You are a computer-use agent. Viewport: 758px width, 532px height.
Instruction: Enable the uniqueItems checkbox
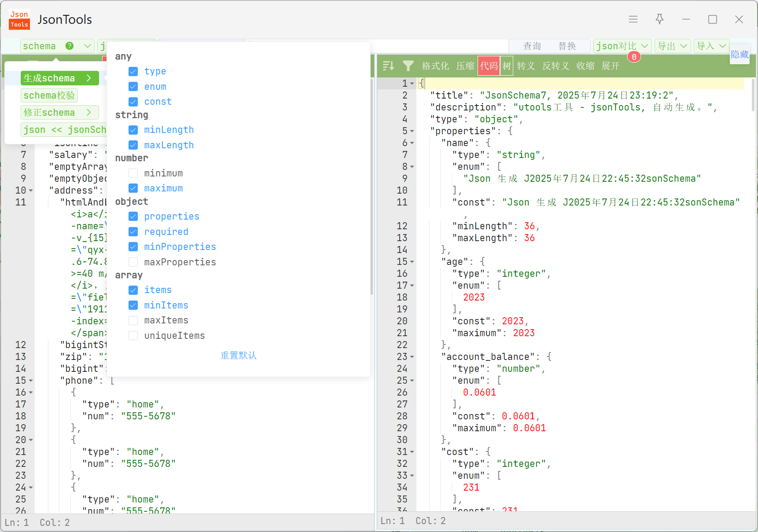point(133,336)
